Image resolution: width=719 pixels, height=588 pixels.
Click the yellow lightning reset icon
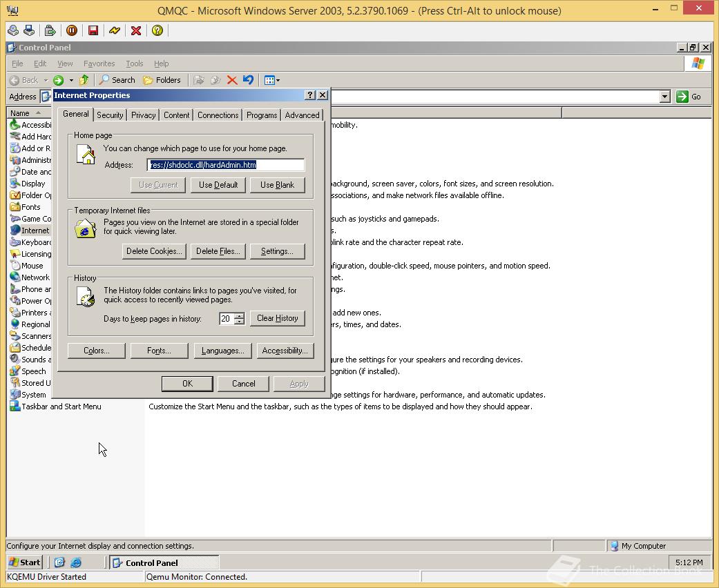(114, 30)
